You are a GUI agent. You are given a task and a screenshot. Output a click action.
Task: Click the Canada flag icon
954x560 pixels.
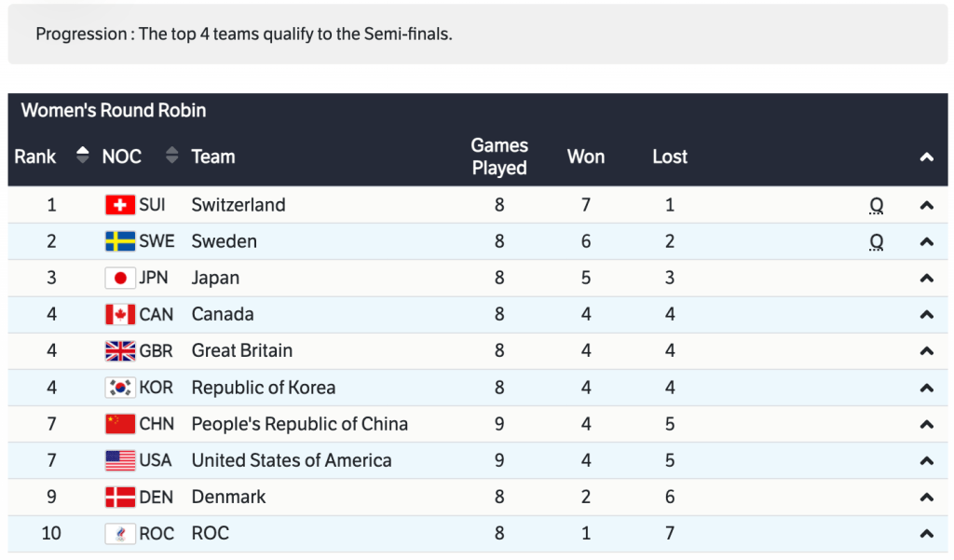[x=120, y=314]
